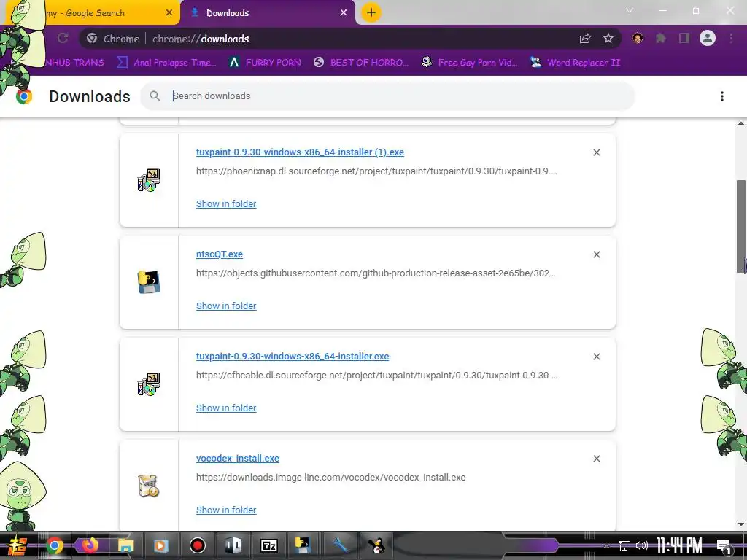Screen dimensions: 747x560
Task: Close the Google Search tab
Action: click(169, 13)
